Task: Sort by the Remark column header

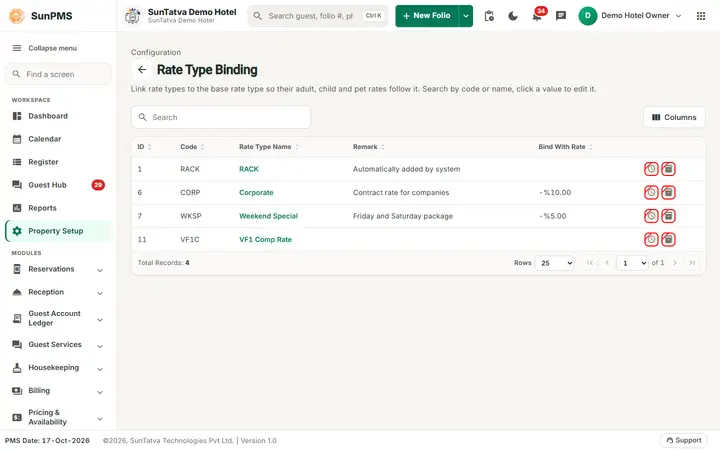Action: point(369,147)
